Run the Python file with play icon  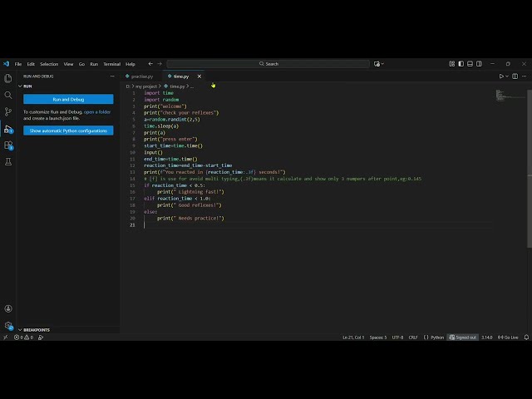pos(501,76)
